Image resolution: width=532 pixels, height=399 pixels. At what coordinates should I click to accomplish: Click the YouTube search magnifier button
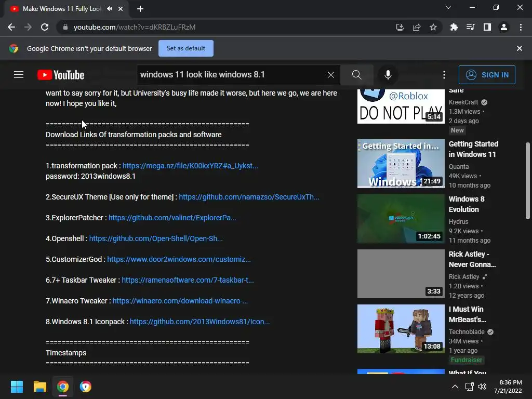click(356, 75)
